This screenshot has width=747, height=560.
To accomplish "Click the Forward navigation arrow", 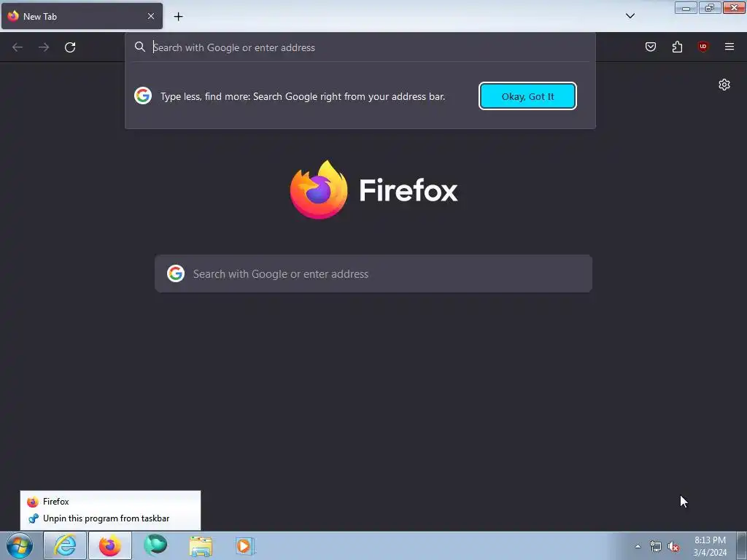I will (x=44, y=47).
